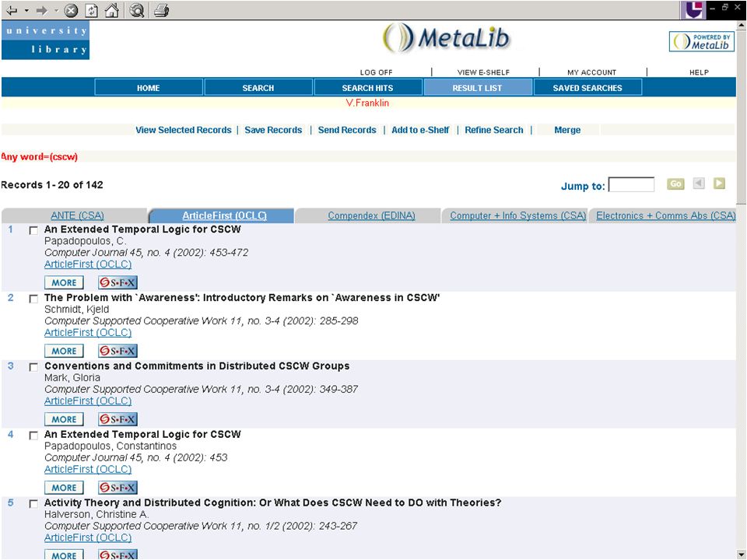Click the Go button beside Jump to

click(675, 184)
